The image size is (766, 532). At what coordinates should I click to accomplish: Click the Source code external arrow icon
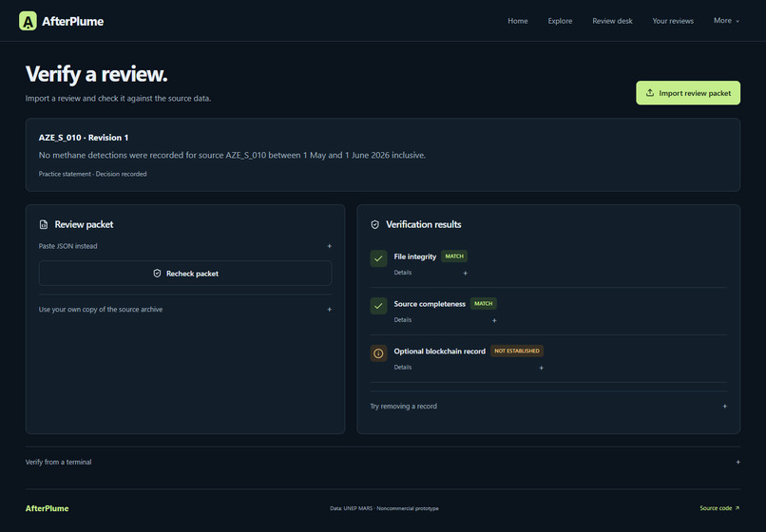click(737, 508)
